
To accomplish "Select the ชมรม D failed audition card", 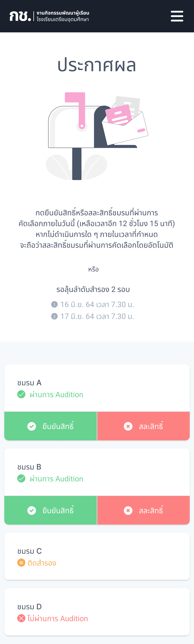I will click(97, 612).
